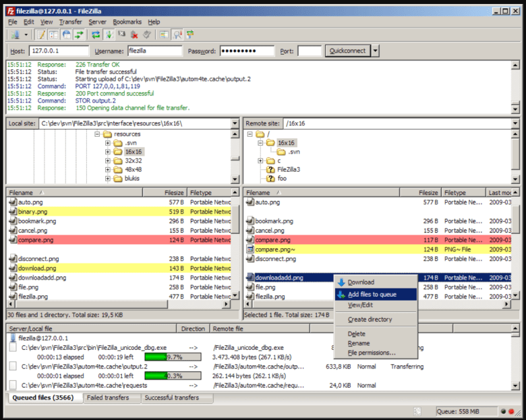The width and height of the screenshot is (526, 420).
Task: Click the FileZilla logo in title bar
Action: tap(11, 11)
